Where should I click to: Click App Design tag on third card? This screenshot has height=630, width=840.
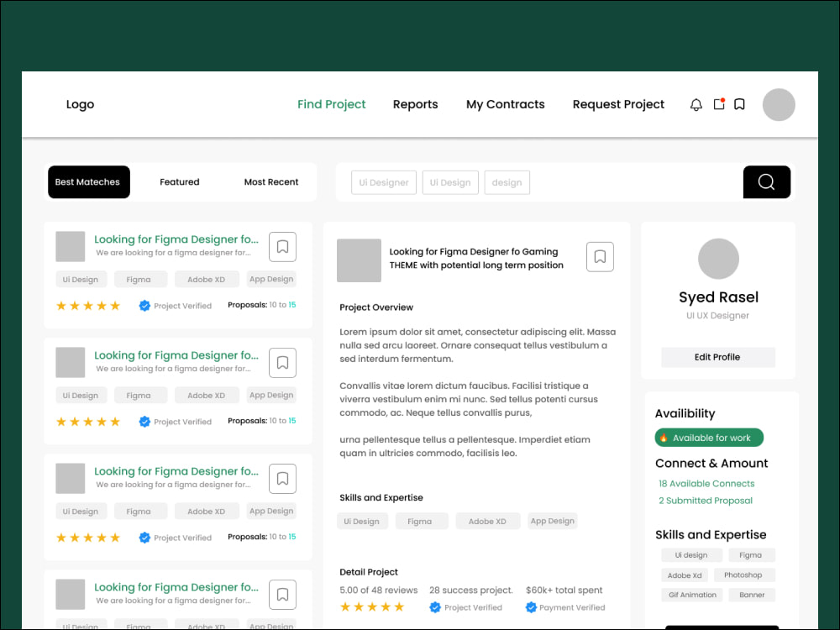coord(271,511)
